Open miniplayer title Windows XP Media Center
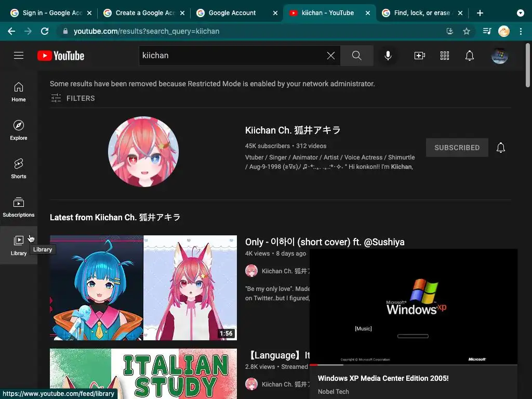 (x=383, y=378)
